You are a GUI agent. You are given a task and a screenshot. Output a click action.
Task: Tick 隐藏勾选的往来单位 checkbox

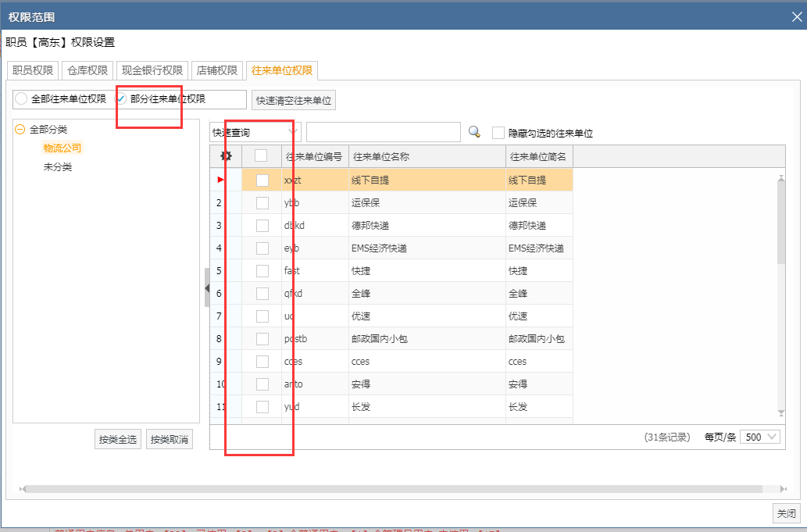(498, 134)
